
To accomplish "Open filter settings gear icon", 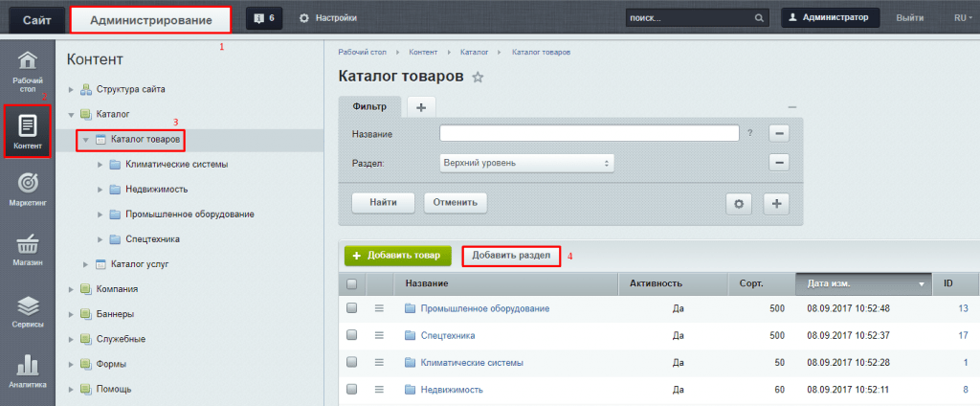I will 737,203.
